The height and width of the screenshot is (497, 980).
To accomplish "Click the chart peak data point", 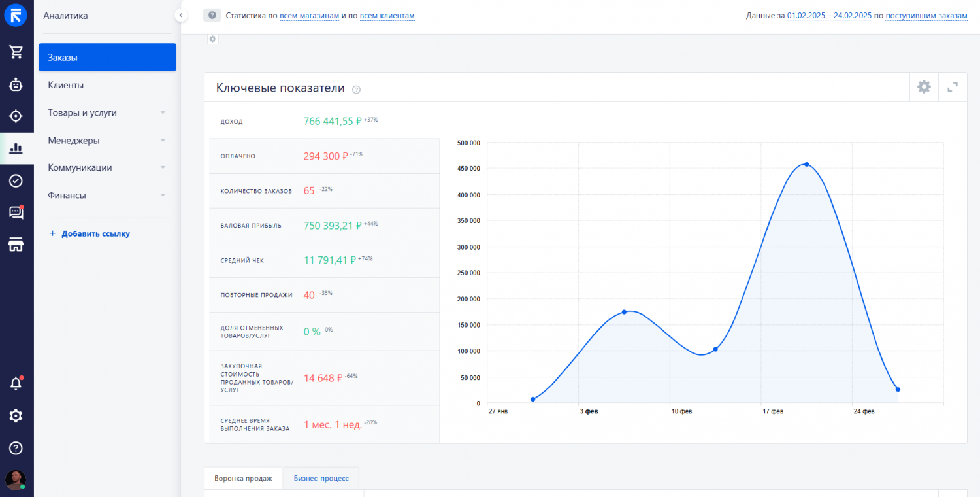I will [807, 164].
